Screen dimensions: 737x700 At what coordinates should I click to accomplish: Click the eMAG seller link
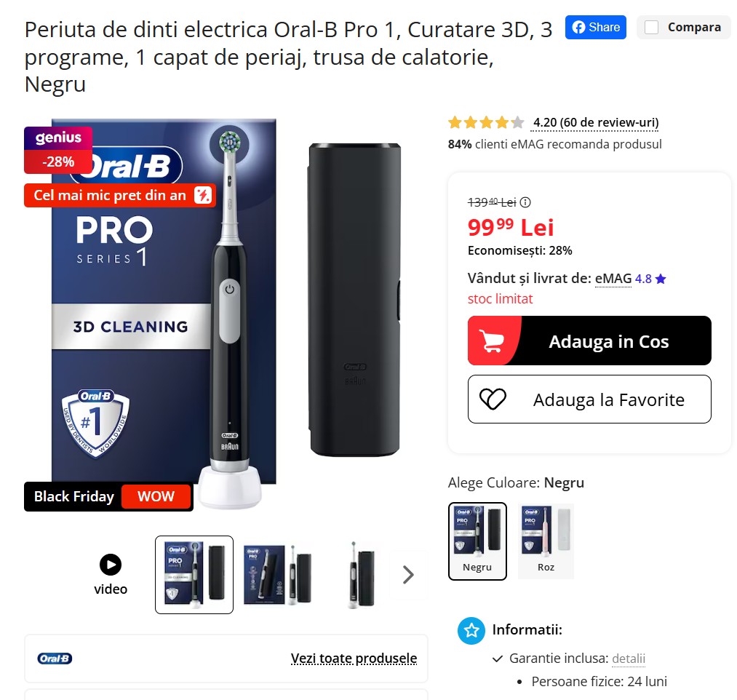pyautogui.click(x=613, y=278)
